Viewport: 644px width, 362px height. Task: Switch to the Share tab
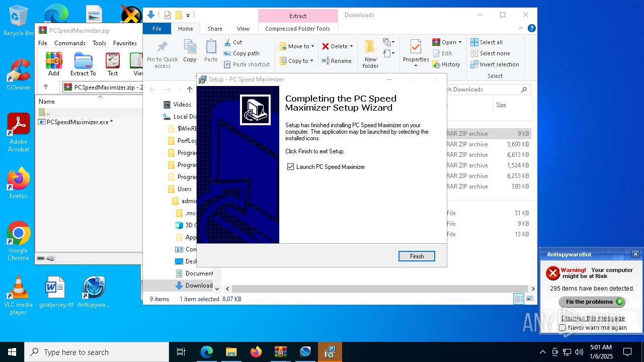(215, 29)
